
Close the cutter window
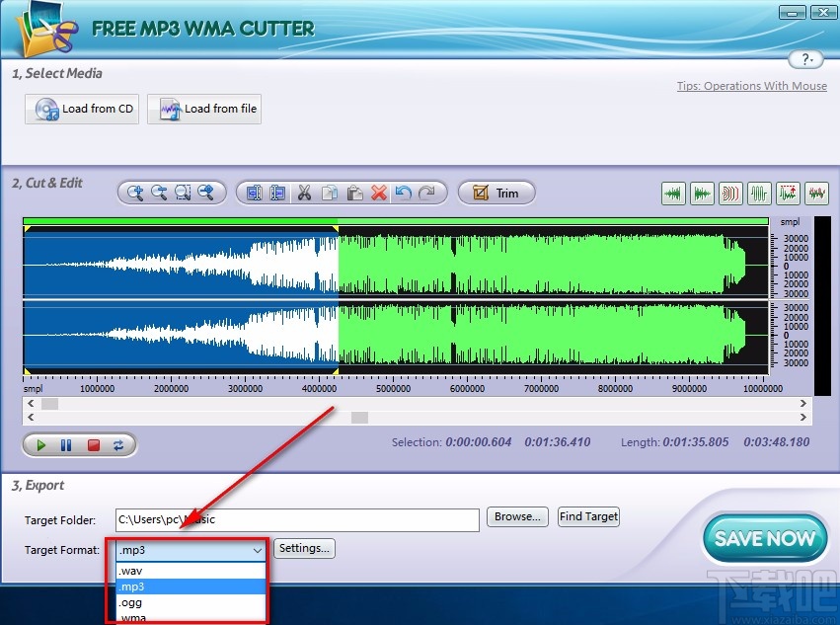tap(824, 12)
